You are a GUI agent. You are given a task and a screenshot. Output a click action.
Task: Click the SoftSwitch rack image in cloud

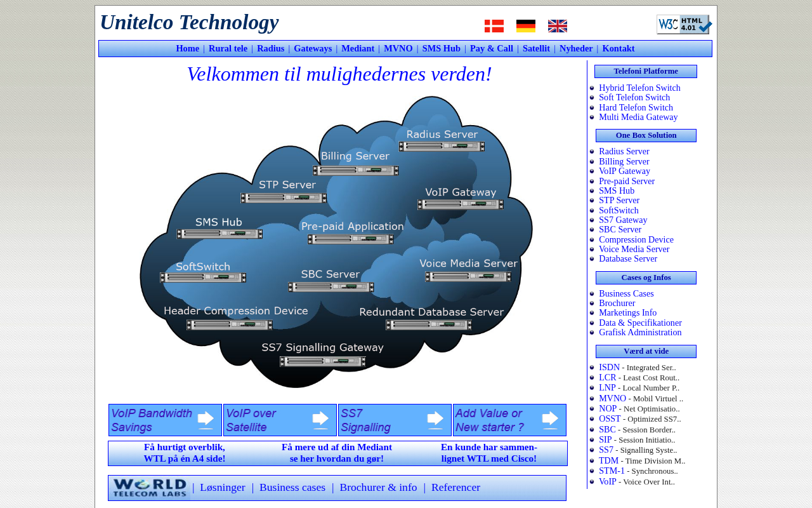pyautogui.click(x=203, y=277)
